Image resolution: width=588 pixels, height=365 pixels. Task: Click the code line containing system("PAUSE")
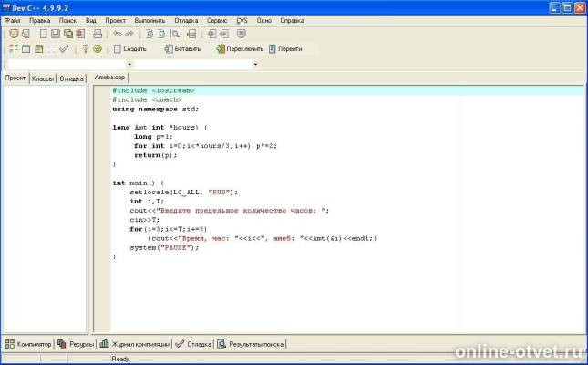click(150, 248)
